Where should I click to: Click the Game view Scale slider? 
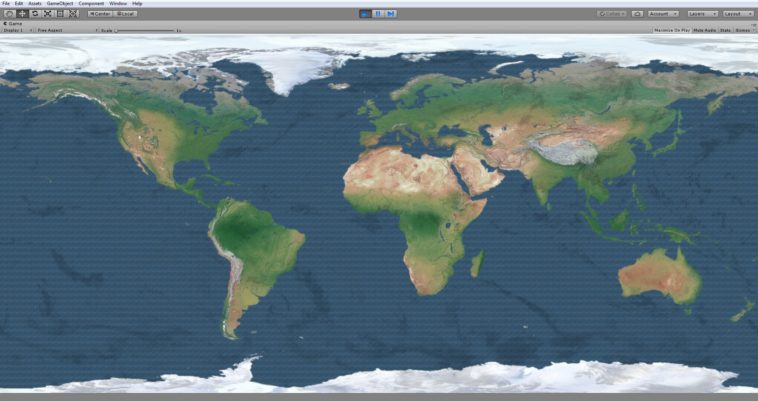[146, 31]
